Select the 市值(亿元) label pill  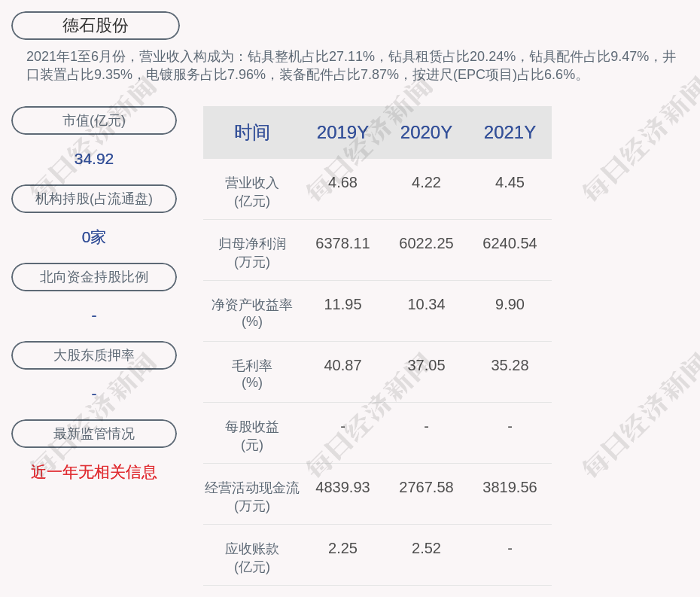(94, 120)
